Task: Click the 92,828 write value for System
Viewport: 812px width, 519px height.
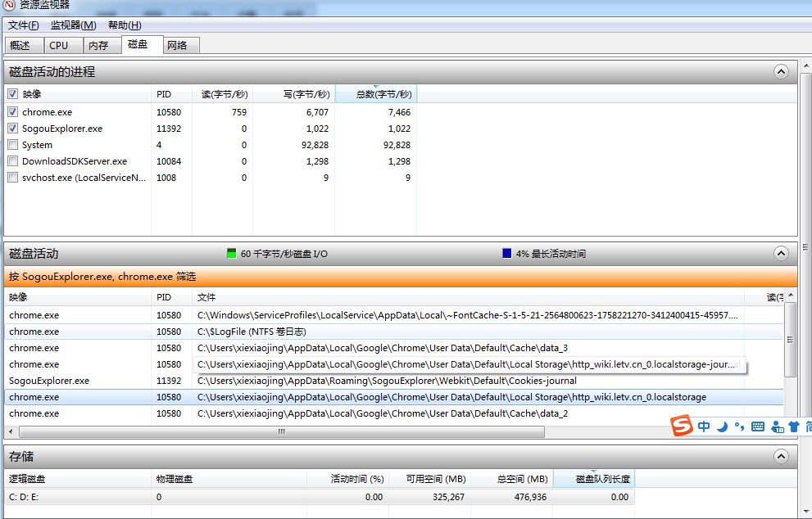Action: pyautogui.click(x=315, y=145)
